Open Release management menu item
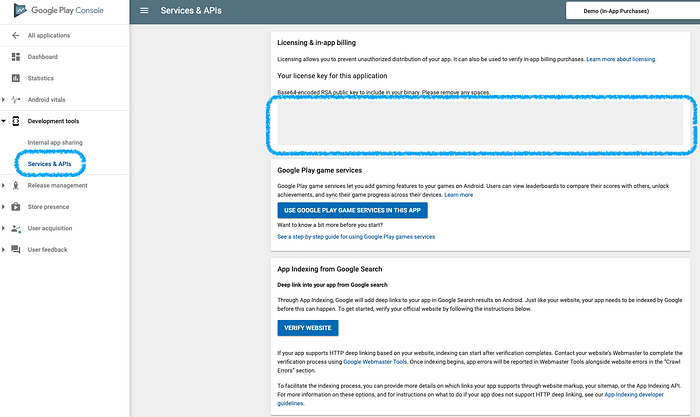 58,185
